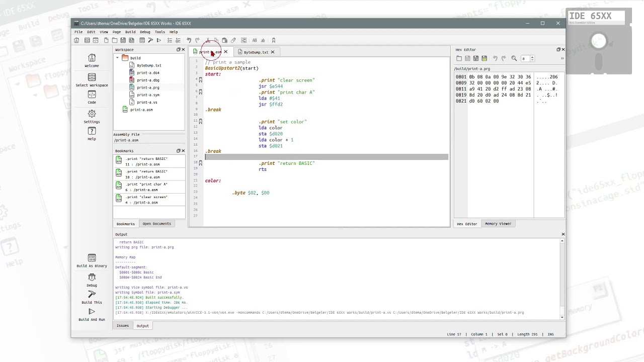Close the Output panel
This screenshot has height=362, width=644.
[x=563, y=234]
